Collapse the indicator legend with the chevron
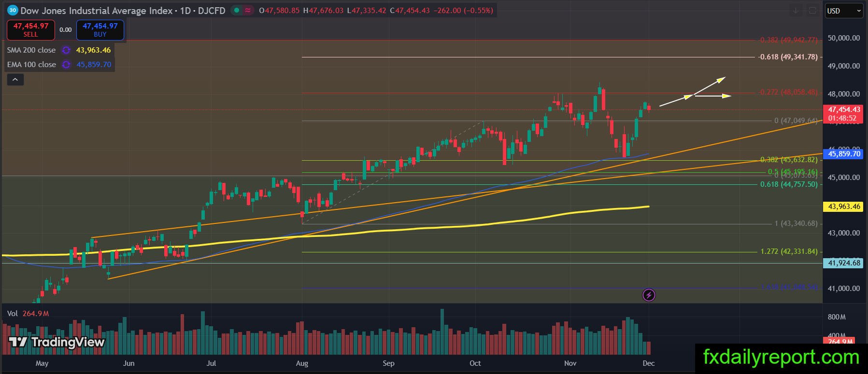Viewport: 868px width, 374px height. point(15,80)
